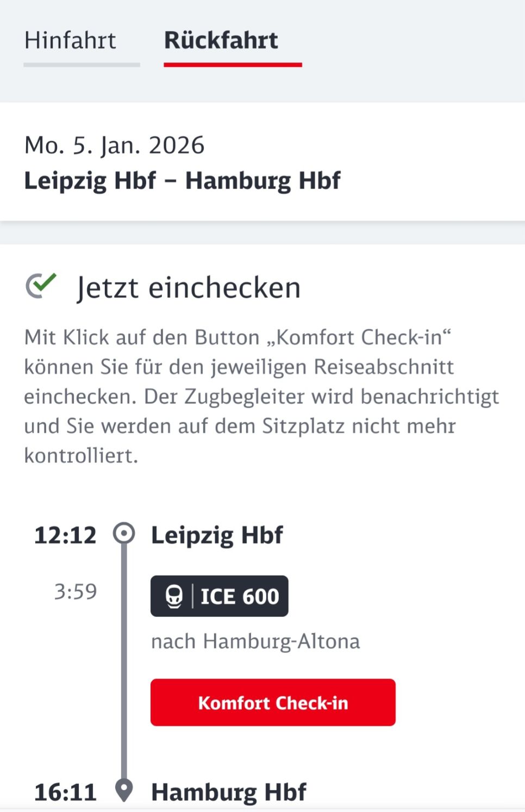Open the Hamburg Hbf arrival station
The width and height of the screenshot is (525, 812).
pos(228,792)
